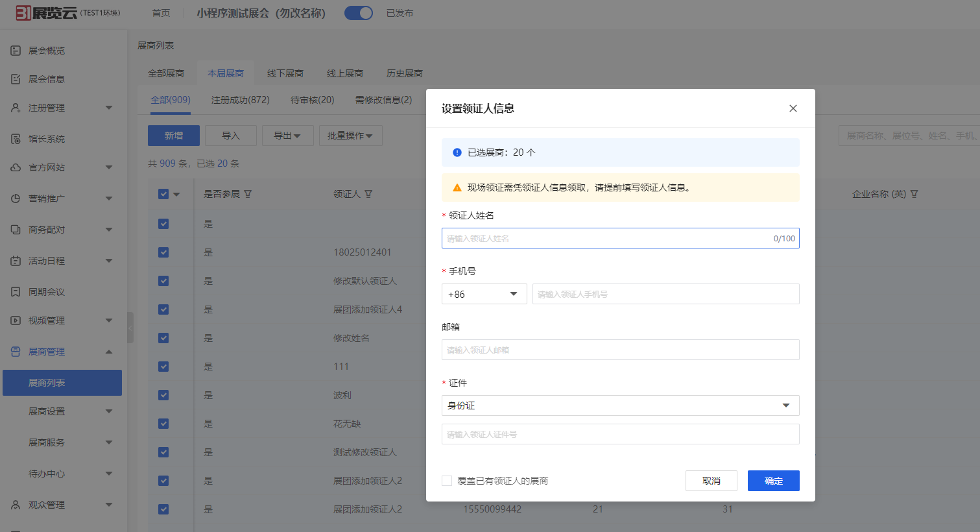Filter the 领证人 column
Viewport: 980px width, 532px height.
(368, 194)
